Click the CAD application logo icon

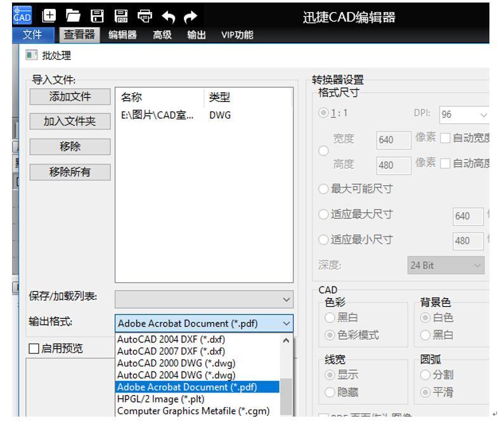[x=22, y=15]
